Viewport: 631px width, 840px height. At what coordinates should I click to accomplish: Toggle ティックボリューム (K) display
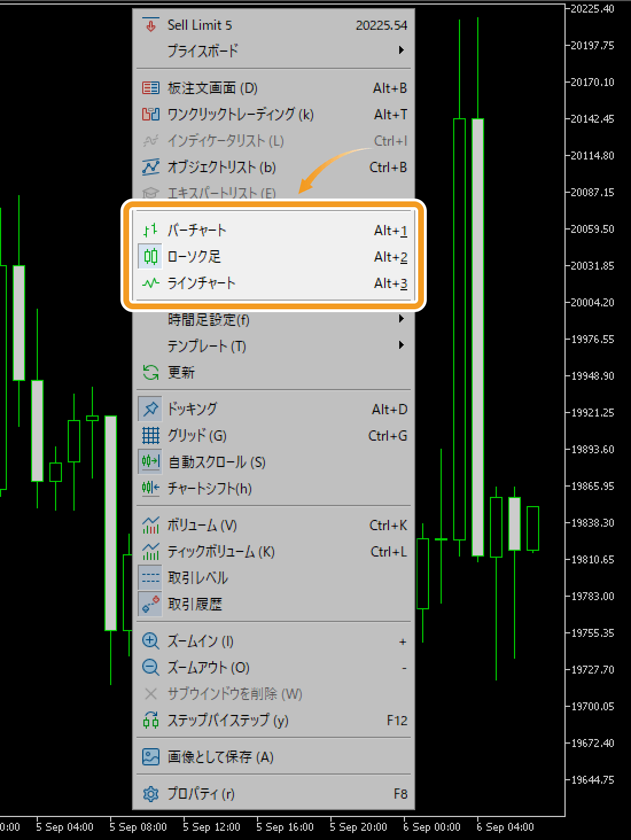(274, 551)
